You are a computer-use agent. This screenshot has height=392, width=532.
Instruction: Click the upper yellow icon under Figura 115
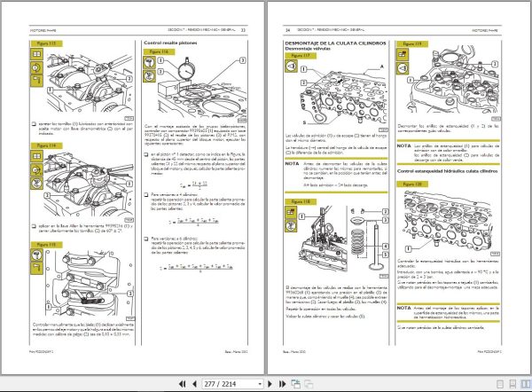(x=36, y=255)
